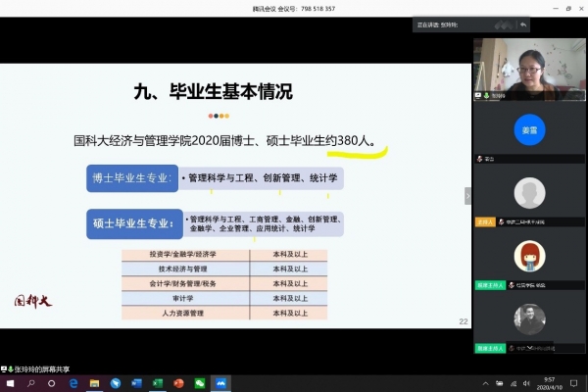Click the table cell 会计学/财务管理/税务

coord(185,283)
